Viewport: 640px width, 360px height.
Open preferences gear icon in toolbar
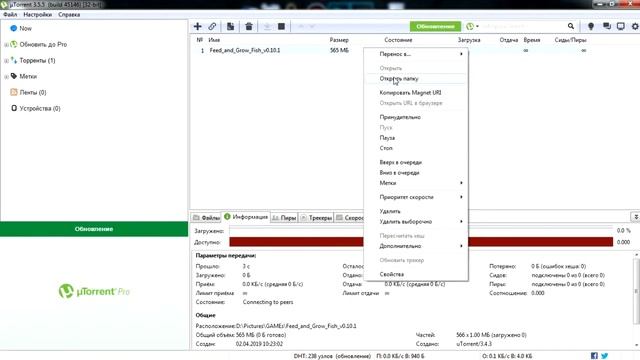pyautogui.click(x=635, y=26)
